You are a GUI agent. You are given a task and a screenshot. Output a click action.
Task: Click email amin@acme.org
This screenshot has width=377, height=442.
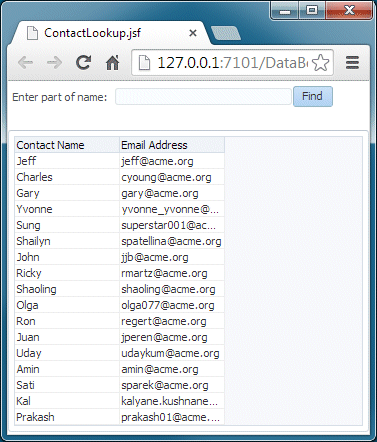(160, 369)
